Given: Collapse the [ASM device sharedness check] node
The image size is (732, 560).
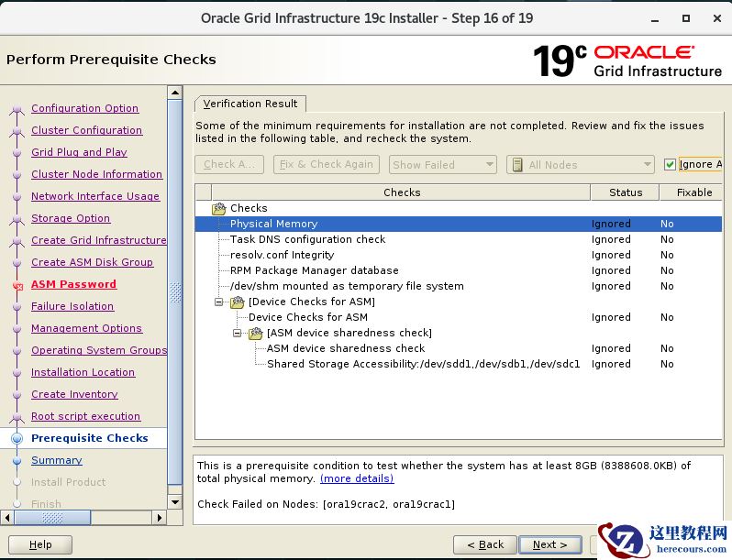Looking at the screenshot, I should [238, 333].
